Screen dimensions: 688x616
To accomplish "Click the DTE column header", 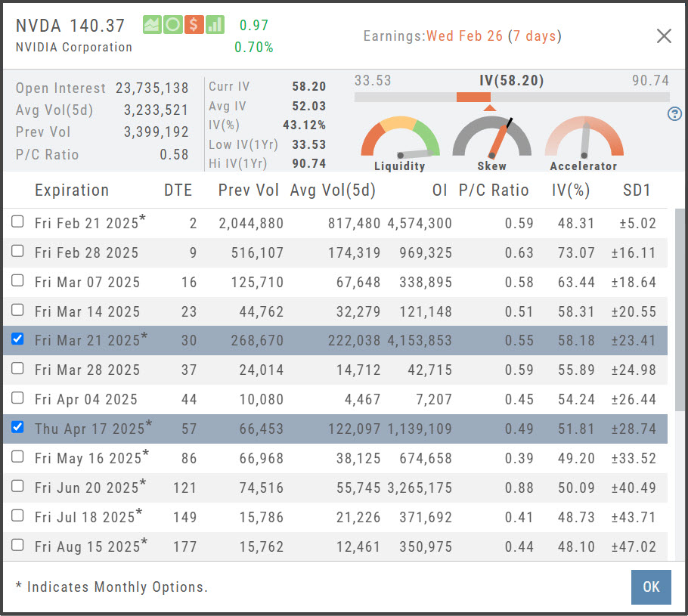I will click(178, 190).
